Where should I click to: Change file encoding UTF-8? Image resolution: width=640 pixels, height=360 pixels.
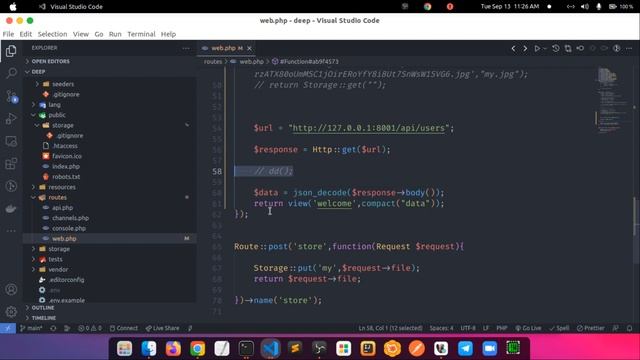pos(468,328)
